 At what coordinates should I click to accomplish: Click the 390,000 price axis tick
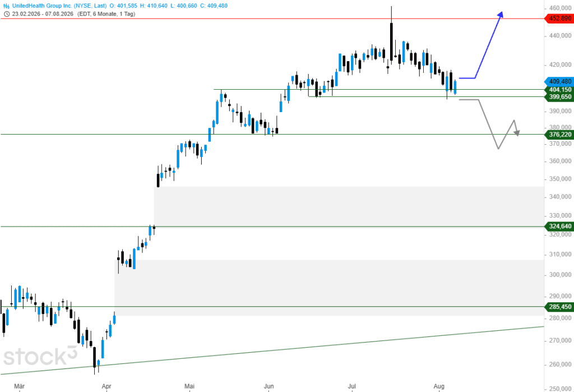560,111
